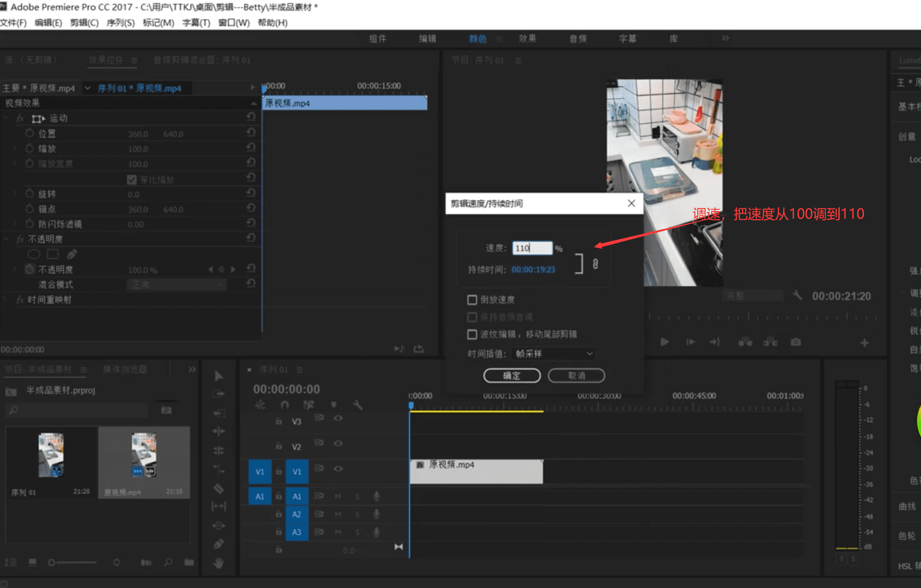Open the Blend Mode dropdown
921x588 pixels.
pos(176,284)
